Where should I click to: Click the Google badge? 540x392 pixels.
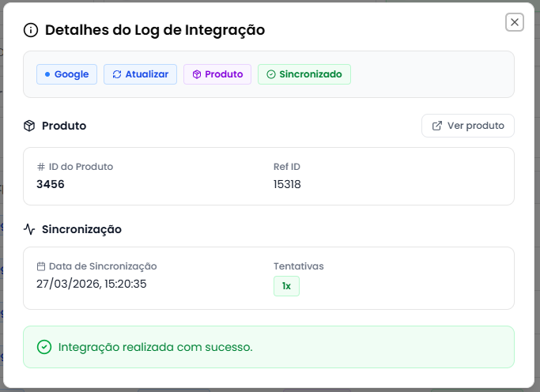click(67, 74)
